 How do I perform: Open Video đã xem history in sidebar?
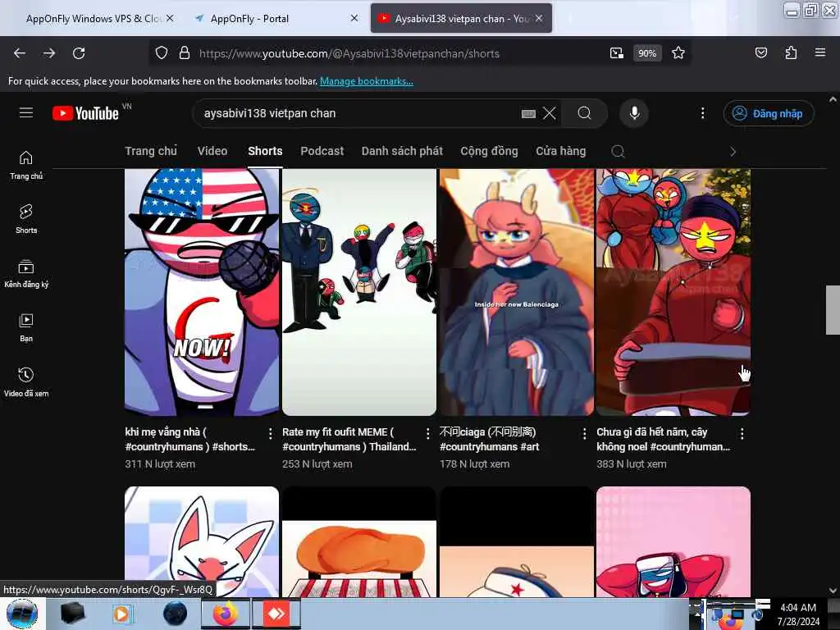(x=25, y=382)
